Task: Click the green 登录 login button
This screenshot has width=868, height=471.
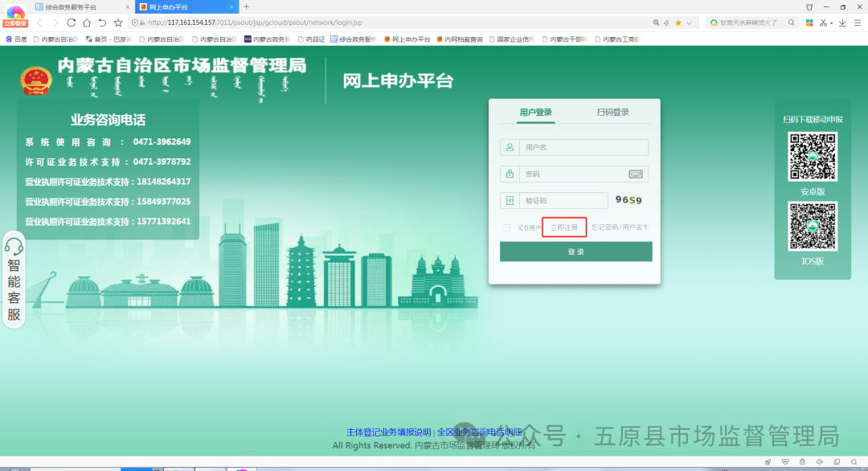Action: click(575, 251)
